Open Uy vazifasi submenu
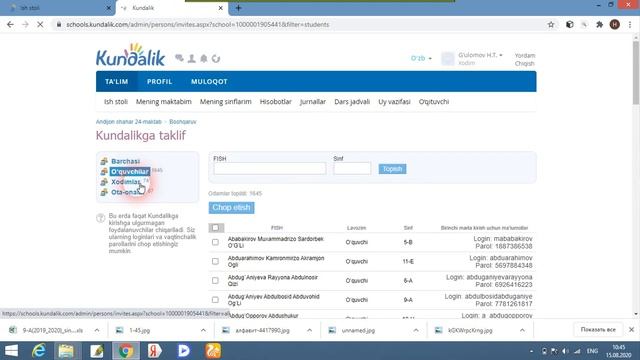 pyautogui.click(x=394, y=102)
